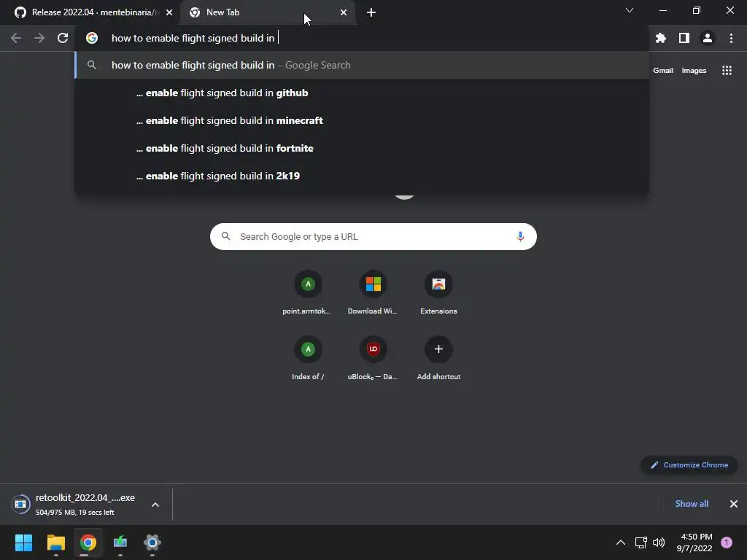
Task: Open the Windows Start menu
Action: (x=23, y=542)
